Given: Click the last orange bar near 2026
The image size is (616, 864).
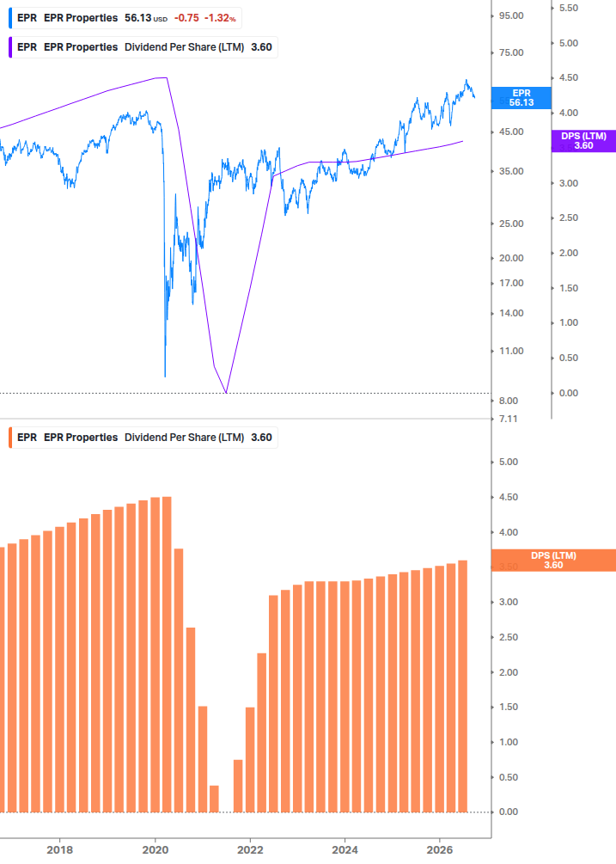Looking at the screenshot, I should pyautogui.click(x=463, y=687).
